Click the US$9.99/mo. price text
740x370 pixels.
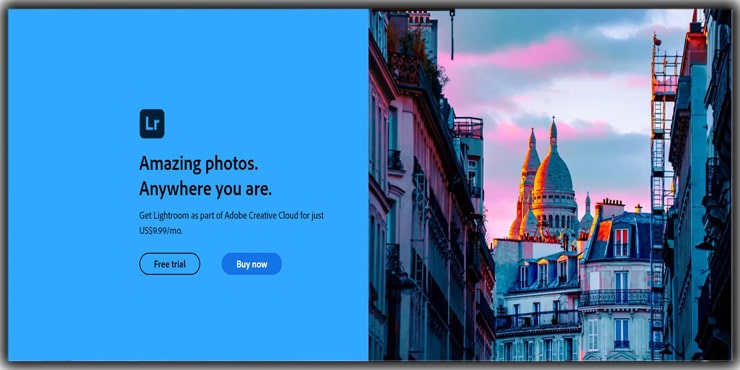(160, 231)
